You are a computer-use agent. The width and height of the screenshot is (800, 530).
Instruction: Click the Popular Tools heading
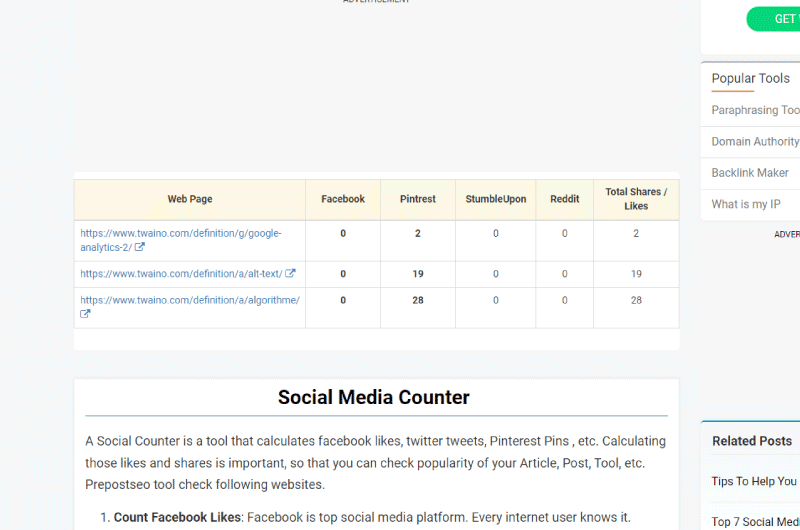pos(751,79)
